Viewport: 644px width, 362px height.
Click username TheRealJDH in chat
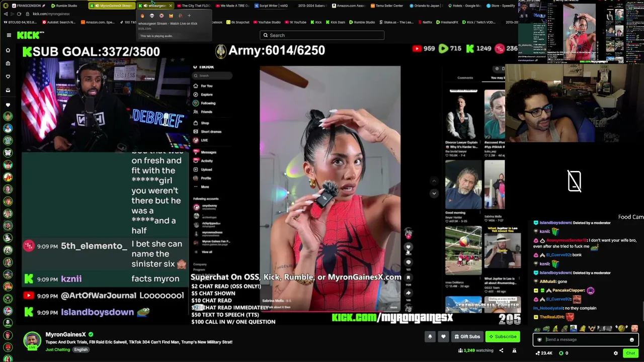pyautogui.click(x=552, y=317)
